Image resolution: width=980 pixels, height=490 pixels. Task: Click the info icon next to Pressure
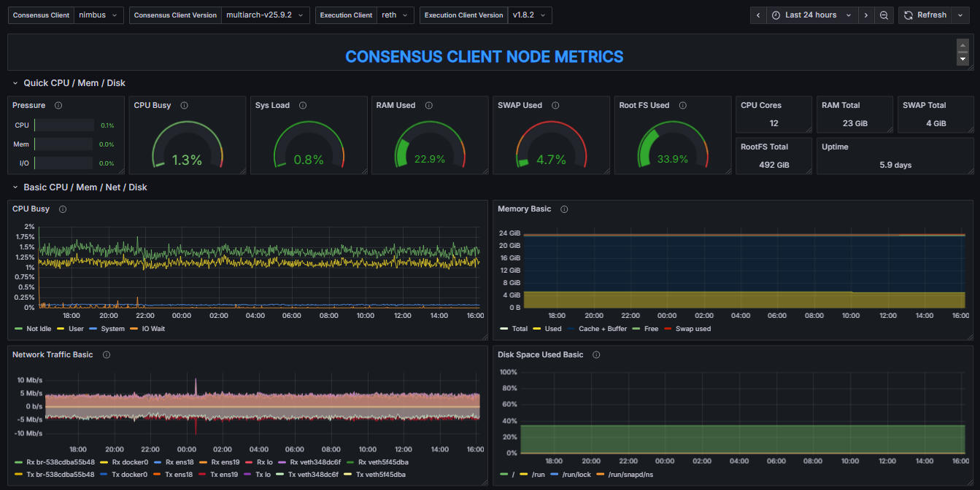point(58,106)
